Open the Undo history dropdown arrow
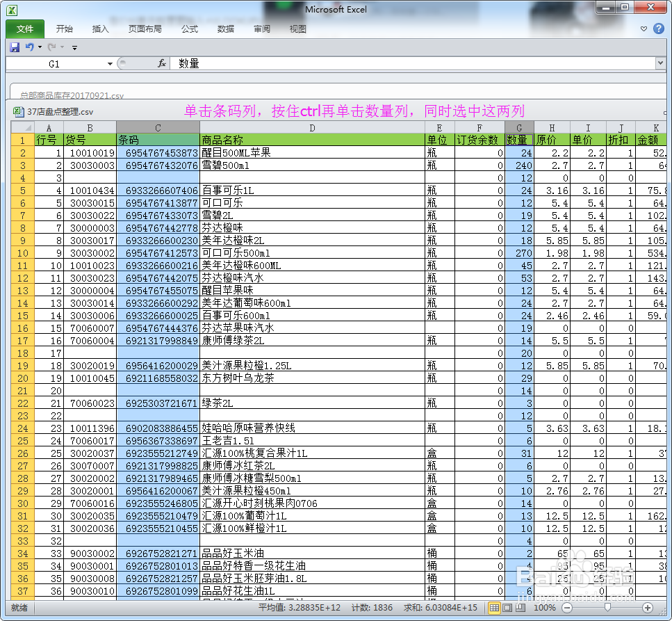This screenshot has height=621, width=672. [x=40, y=47]
